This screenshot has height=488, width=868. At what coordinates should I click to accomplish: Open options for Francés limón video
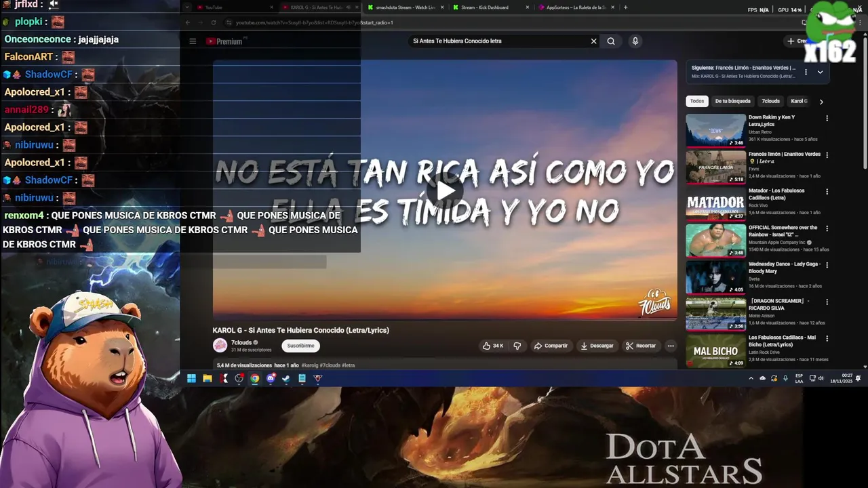click(827, 155)
